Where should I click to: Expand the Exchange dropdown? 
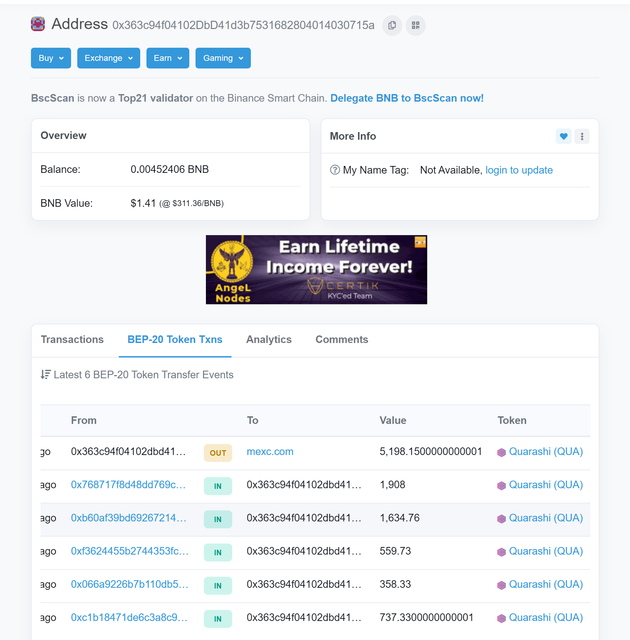click(x=109, y=58)
